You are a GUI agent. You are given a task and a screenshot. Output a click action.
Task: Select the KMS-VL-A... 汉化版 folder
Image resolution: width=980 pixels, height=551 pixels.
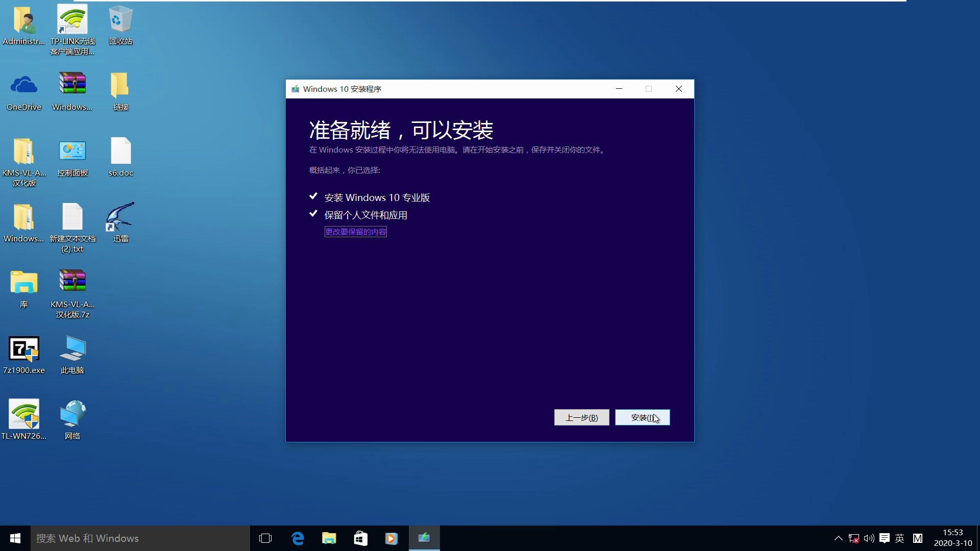coord(24,162)
